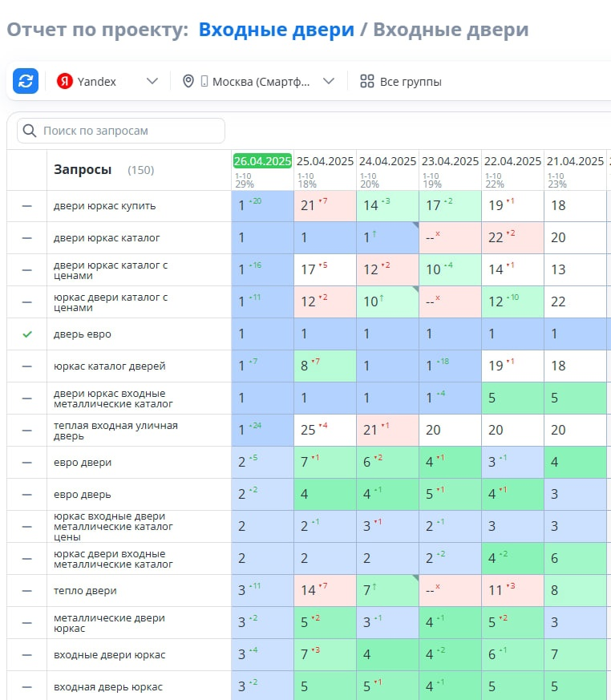Click the Запросы column header
Viewport: 611px width, 700px height.
[83, 170]
